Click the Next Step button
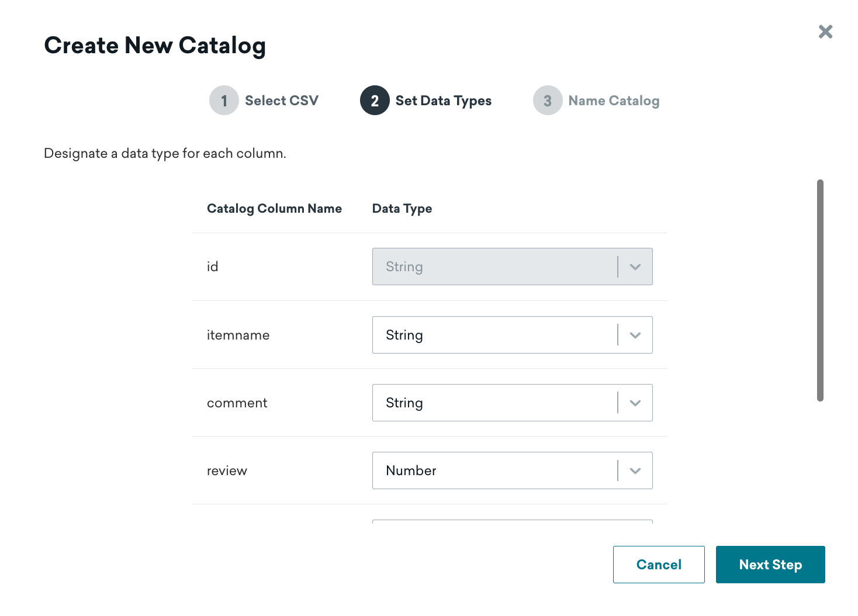 coord(770,565)
